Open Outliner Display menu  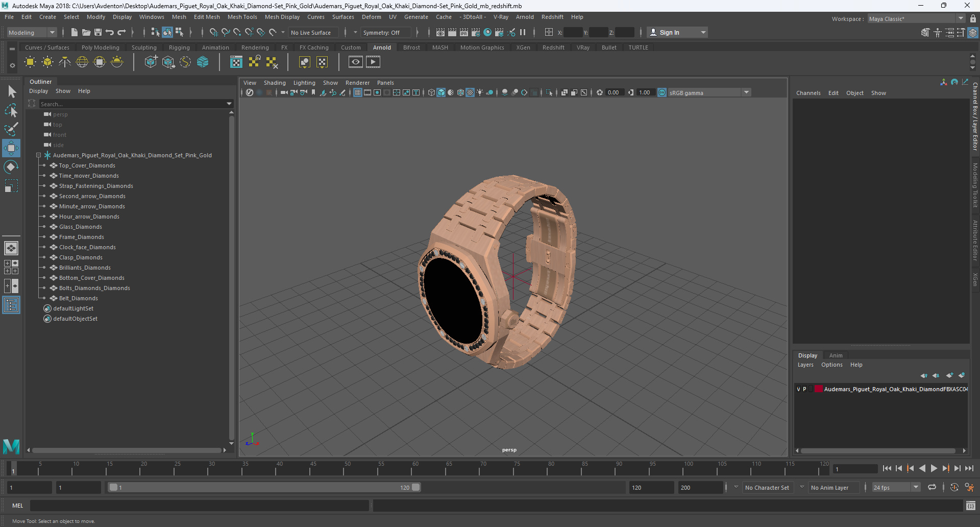pos(39,91)
